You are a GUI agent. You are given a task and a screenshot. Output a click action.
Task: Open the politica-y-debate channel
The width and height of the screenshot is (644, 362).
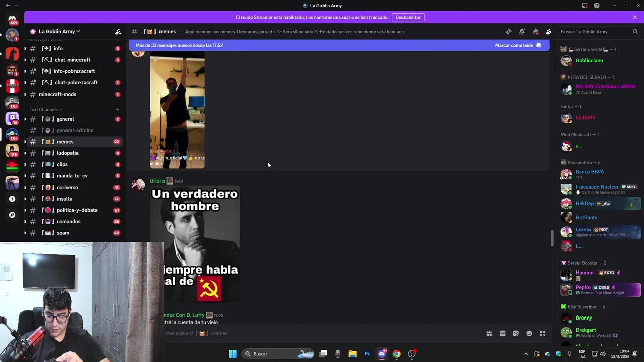point(73,210)
